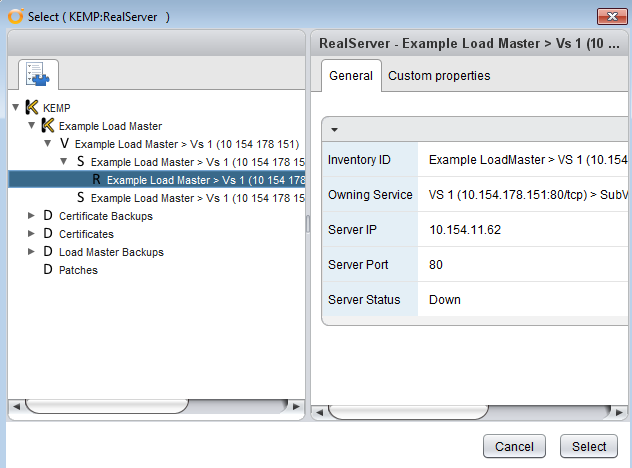Click the Cancel button
Viewport: 632px width, 468px height.
point(514,446)
